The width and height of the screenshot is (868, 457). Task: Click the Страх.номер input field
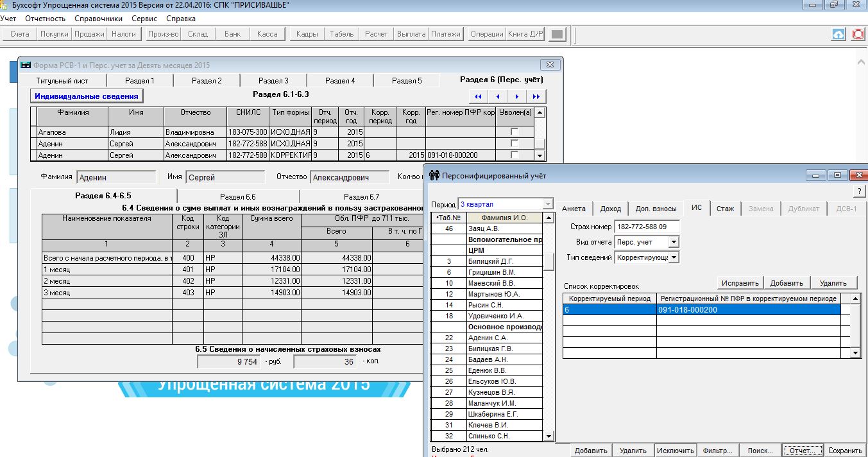pyautogui.click(x=647, y=227)
